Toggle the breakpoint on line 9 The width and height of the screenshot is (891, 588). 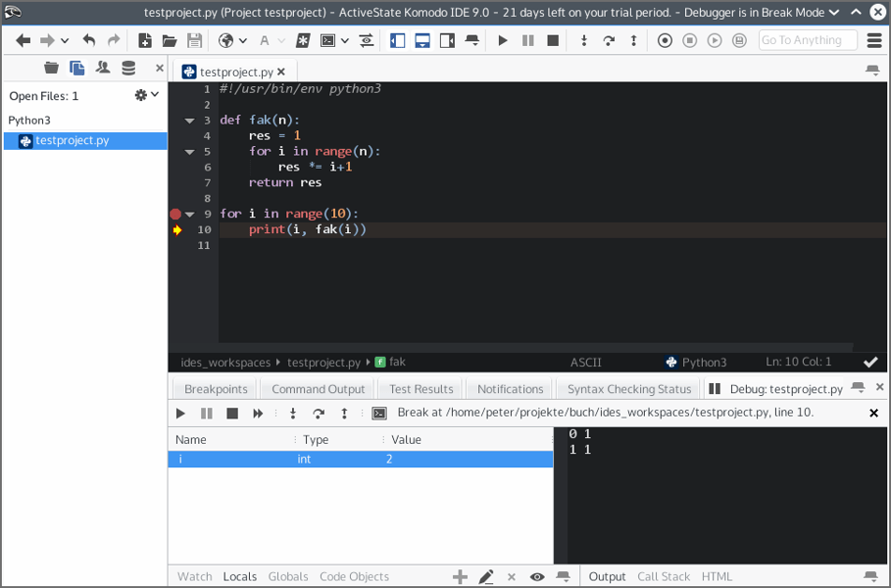(x=175, y=214)
